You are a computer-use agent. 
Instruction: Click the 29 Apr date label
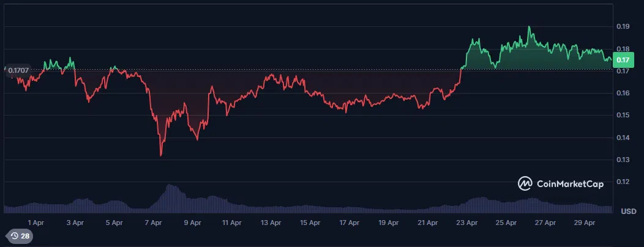tap(585, 223)
